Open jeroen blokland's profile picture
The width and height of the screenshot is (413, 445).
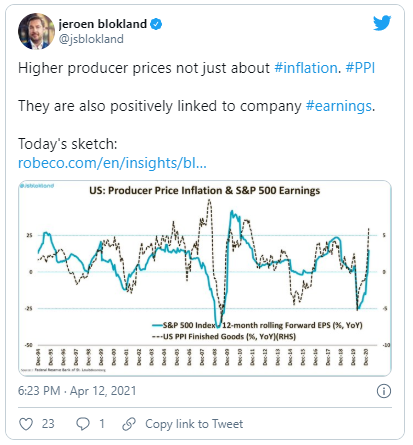click(x=36, y=31)
